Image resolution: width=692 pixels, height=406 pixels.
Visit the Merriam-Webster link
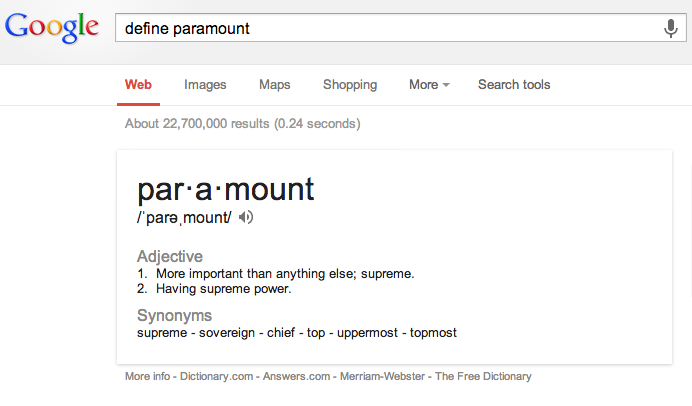382,377
